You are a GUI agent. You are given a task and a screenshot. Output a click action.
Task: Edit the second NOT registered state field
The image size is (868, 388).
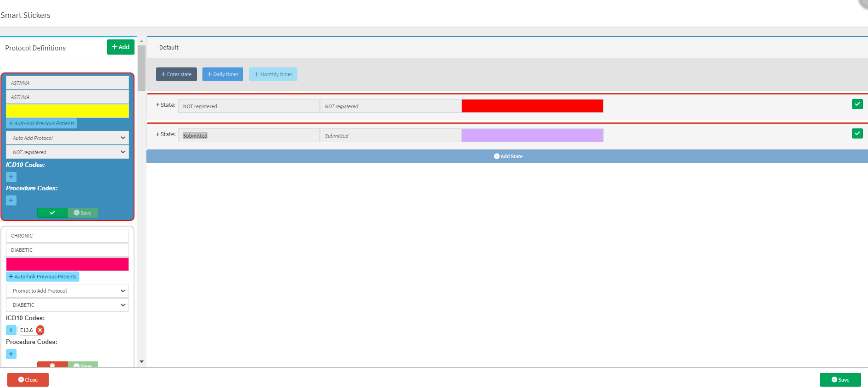391,106
